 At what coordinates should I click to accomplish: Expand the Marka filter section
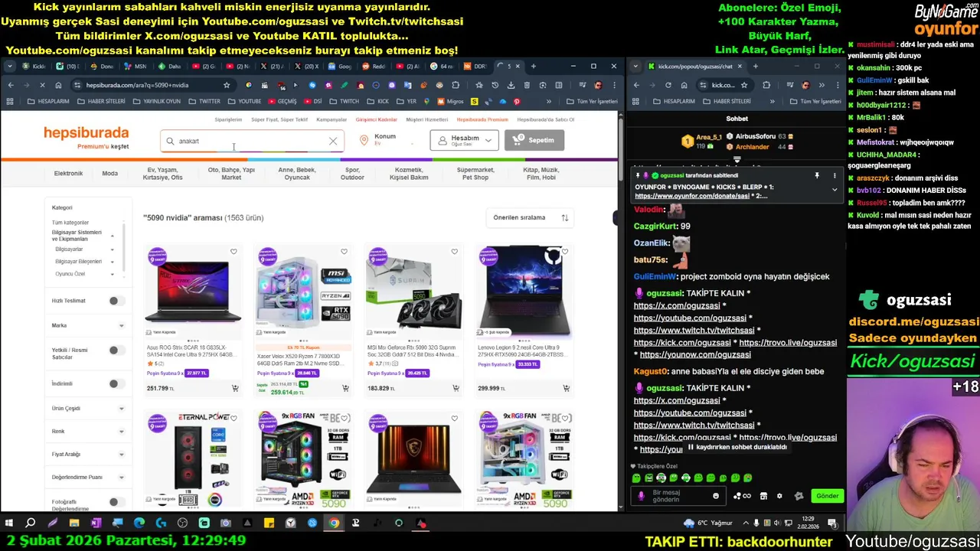[121, 326]
